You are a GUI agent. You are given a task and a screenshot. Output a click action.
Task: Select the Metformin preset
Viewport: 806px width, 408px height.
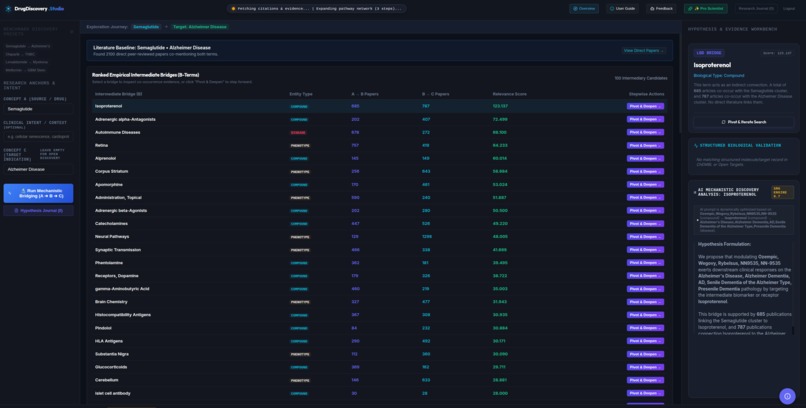click(x=25, y=70)
